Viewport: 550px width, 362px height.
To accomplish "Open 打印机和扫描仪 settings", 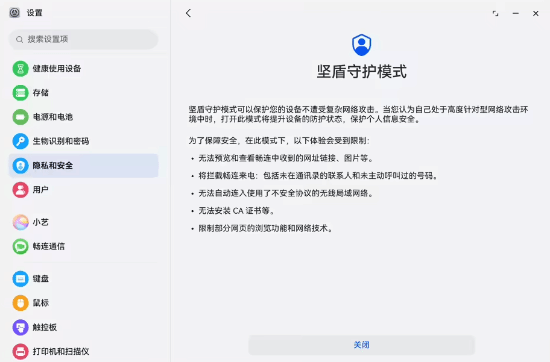I will [83, 351].
